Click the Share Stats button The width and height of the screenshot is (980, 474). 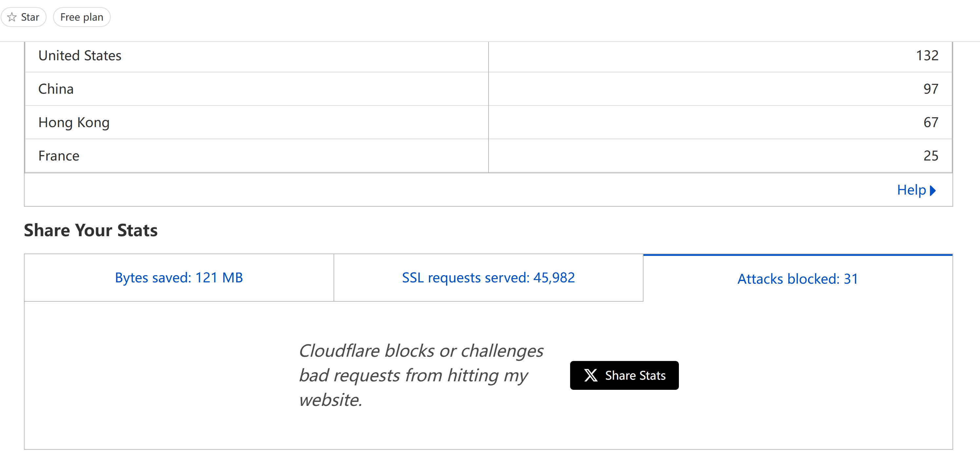[624, 375]
